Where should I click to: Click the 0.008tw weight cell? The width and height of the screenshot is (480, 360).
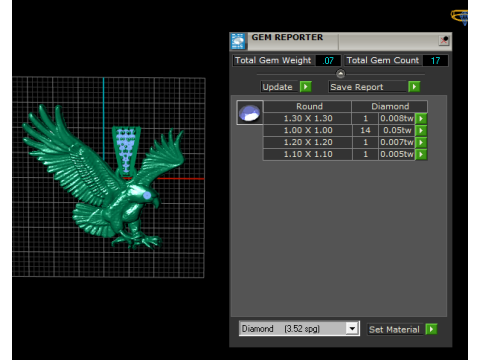pyautogui.click(x=397, y=118)
